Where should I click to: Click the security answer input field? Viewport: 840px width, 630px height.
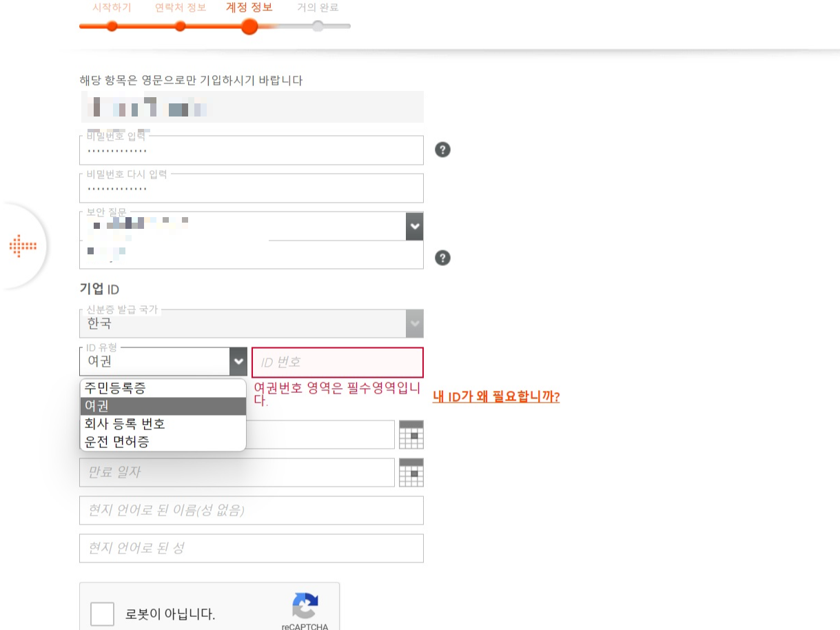point(252,254)
